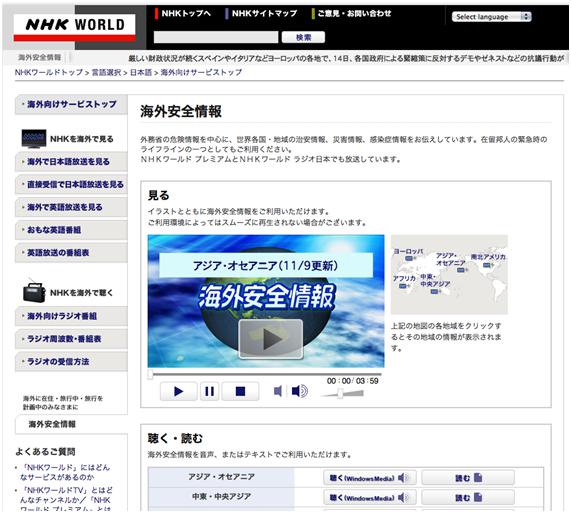Open 海外向けラジオ番組 sidebar item
This screenshot has width=571, height=513.
click(x=71, y=316)
